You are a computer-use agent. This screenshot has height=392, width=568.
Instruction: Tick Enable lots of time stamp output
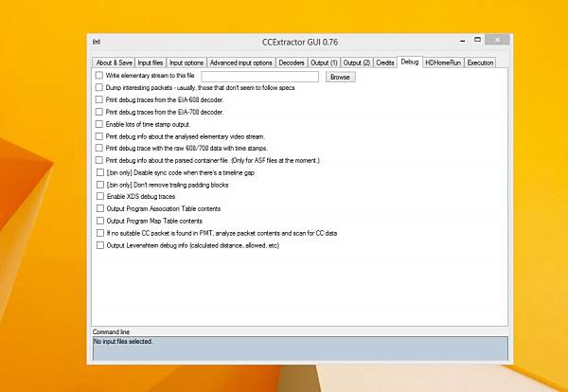(99, 124)
